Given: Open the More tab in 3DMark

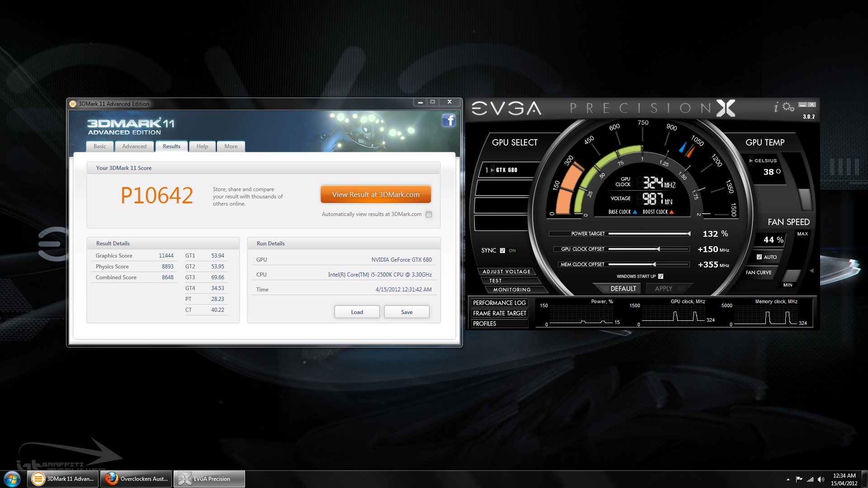Looking at the screenshot, I should point(231,146).
